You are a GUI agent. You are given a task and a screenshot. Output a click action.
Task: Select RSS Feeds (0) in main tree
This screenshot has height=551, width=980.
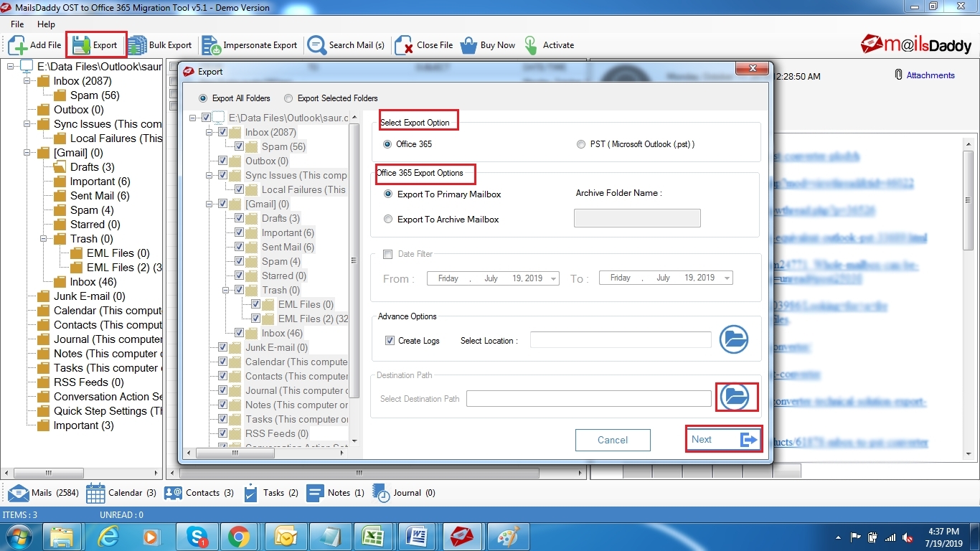tap(88, 382)
